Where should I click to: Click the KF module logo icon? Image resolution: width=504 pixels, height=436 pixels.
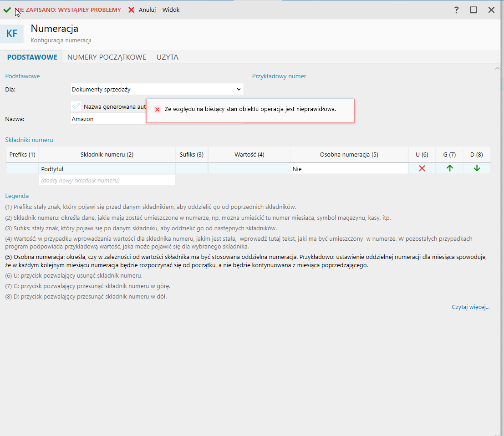coord(12,34)
